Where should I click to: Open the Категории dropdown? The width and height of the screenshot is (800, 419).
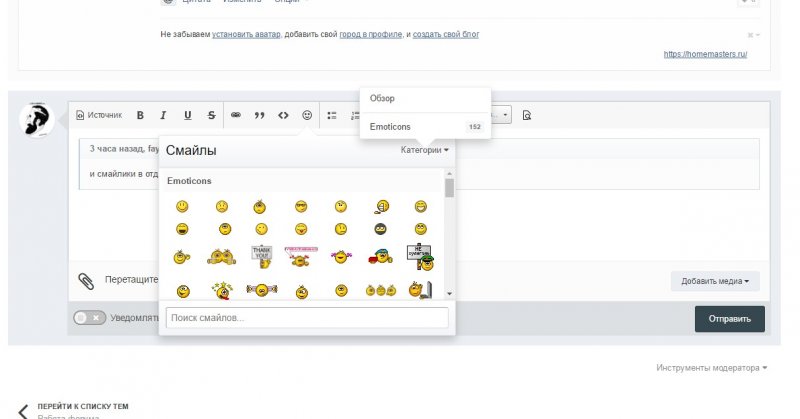pos(425,151)
